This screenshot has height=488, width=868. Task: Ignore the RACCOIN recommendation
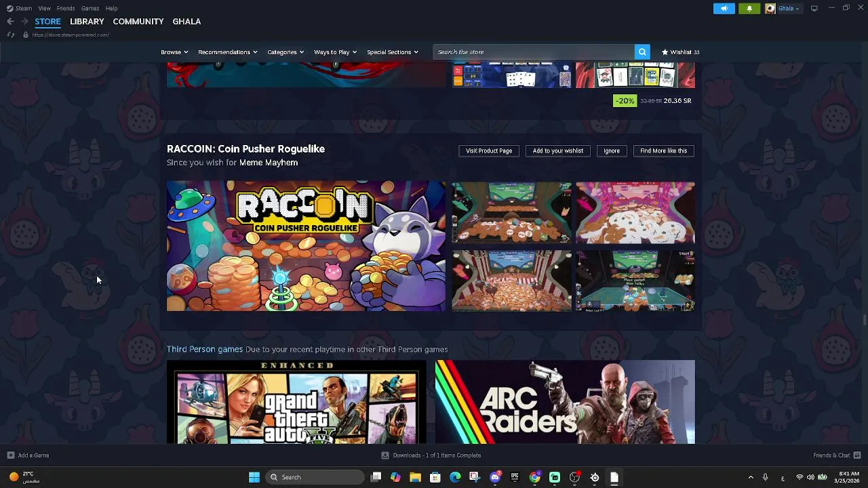tap(612, 150)
